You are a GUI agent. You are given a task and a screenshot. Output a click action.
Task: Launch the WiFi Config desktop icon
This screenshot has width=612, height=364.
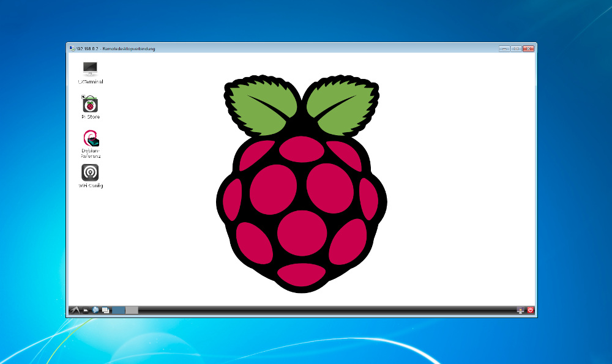pyautogui.click(x=90, y=173)
